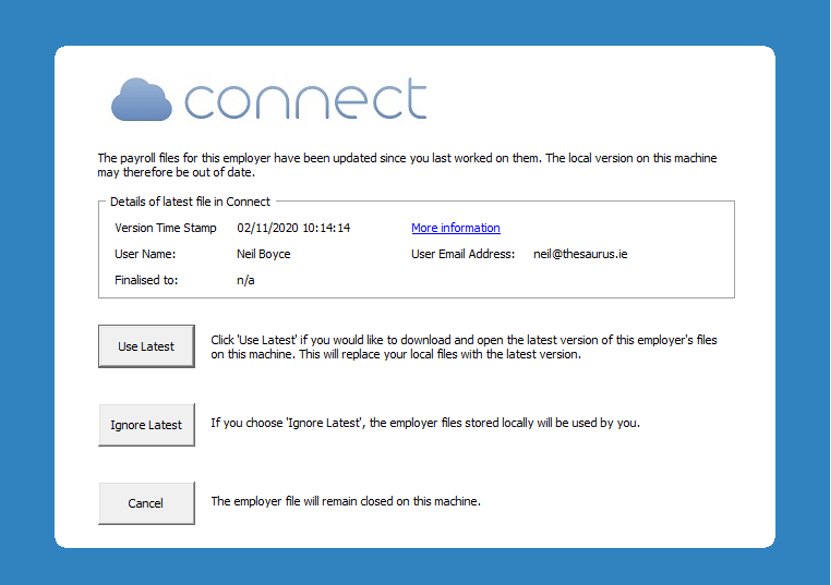Click the User Name label
This screenshot has height=585, width=831.
[x=145, y=254]
